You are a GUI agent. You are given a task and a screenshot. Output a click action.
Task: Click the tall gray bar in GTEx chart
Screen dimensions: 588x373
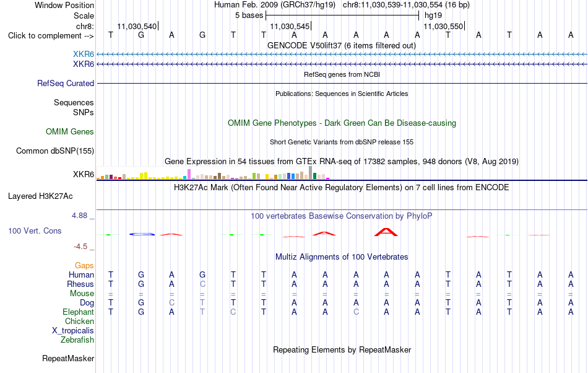(310, 173)
